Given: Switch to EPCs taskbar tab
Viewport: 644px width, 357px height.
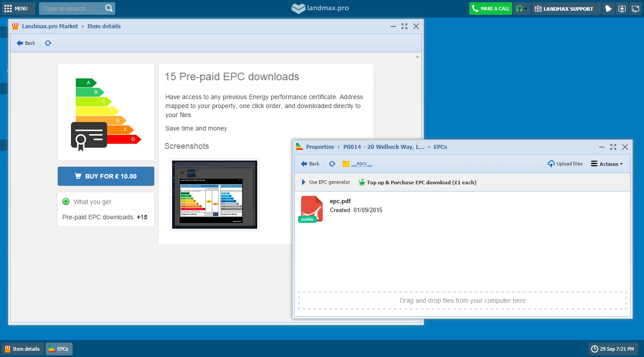Looking at the screenshot, I should tap(59, 349).
